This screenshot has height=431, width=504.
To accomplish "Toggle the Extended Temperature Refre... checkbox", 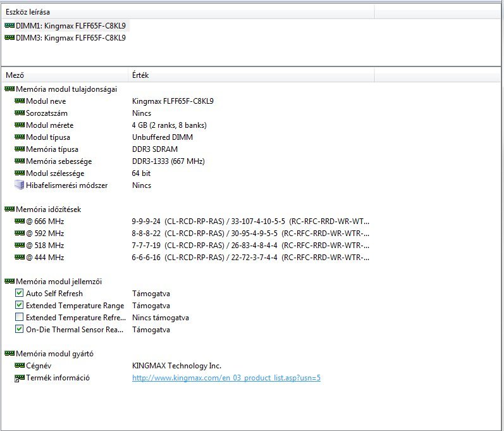I will [x=19, y=317].
